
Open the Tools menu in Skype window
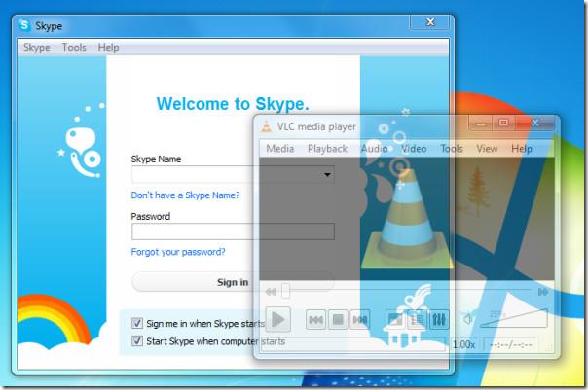click(74, 48)
